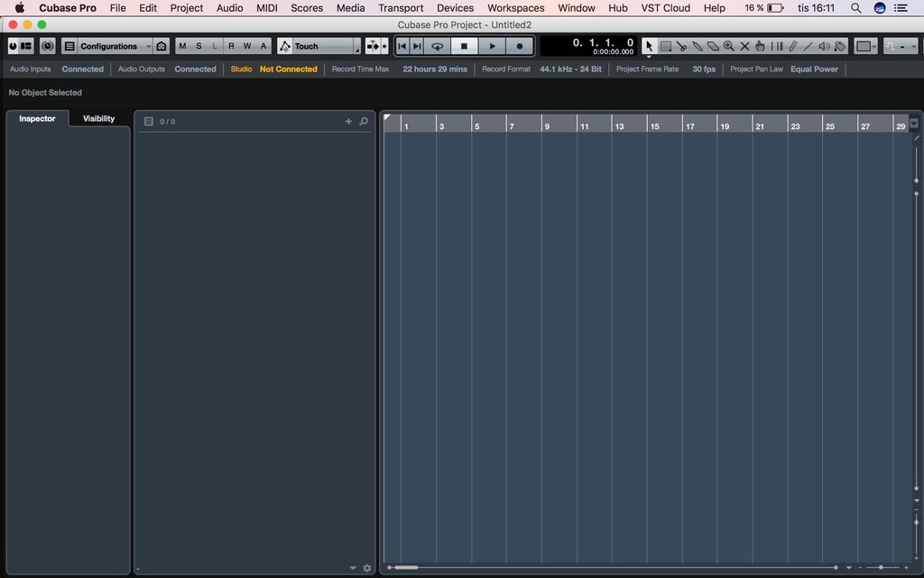Go to next marker or project end
The height and width of the screenshot is (578, 924).
click(417, 46)
